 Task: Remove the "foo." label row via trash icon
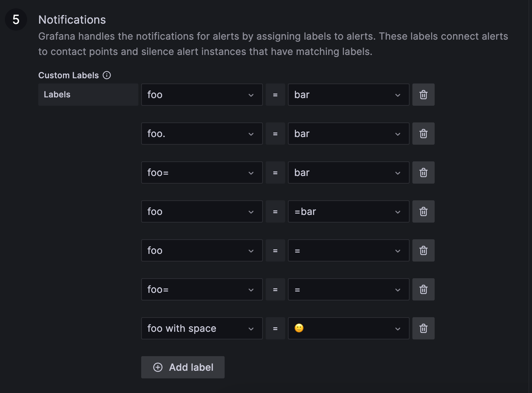(423, 133)
